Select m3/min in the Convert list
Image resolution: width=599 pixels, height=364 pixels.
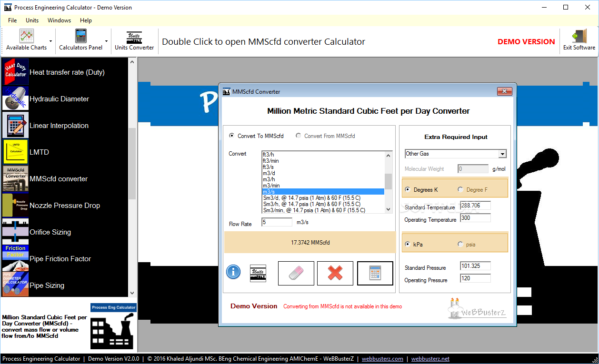coord(323,186)
